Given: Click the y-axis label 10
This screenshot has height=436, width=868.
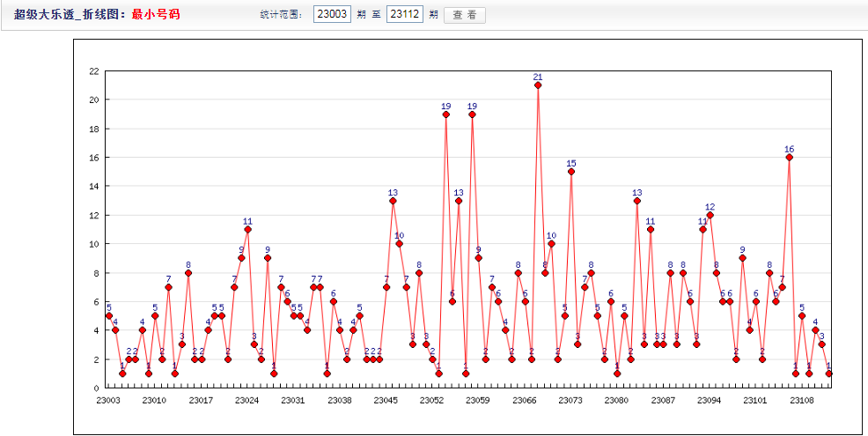Looking at the screenshot, I should click(x=93, y=244).
